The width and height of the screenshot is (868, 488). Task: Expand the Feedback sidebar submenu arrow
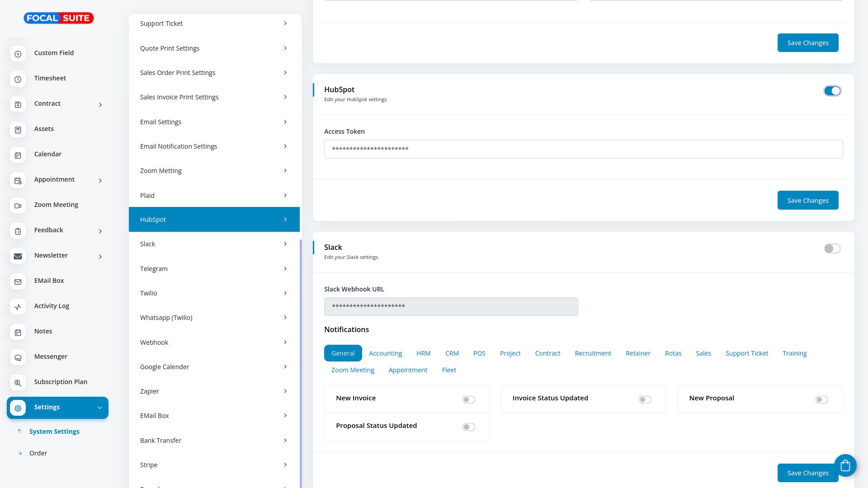tap(100, 231)
